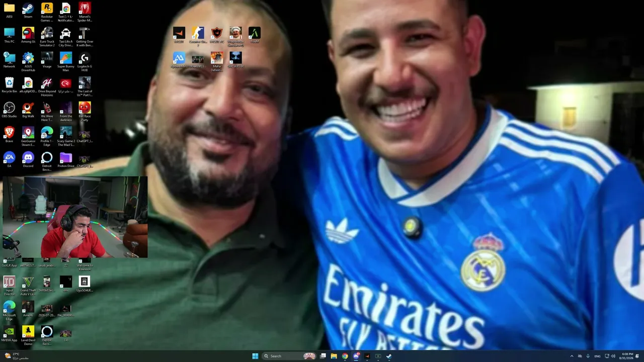Select The Last of Us Part I icon

point(85,87)
